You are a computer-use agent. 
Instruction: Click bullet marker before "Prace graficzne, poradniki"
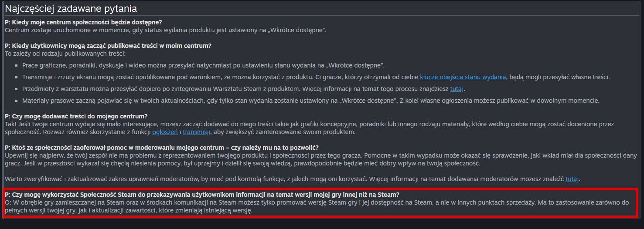coord(17,66)
